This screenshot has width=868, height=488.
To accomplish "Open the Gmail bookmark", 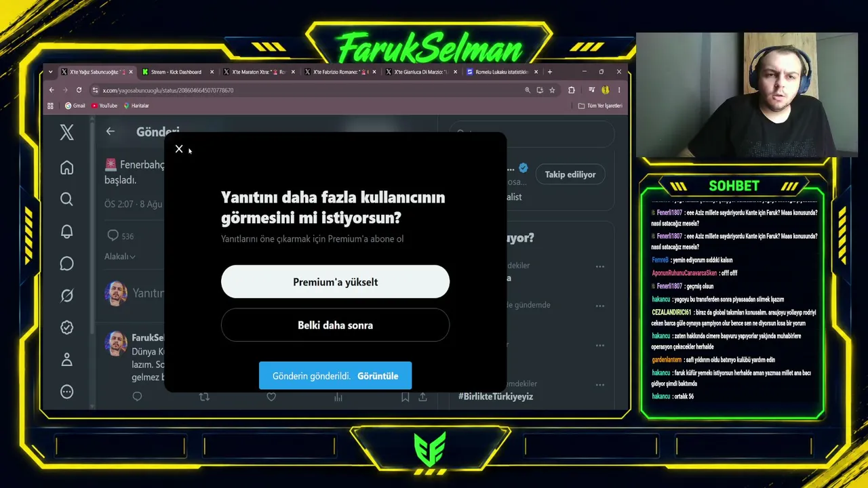I will pos(75,106).
